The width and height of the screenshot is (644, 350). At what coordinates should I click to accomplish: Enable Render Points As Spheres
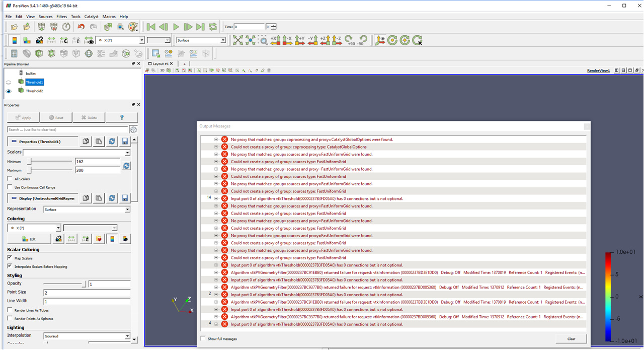point(10,319)
